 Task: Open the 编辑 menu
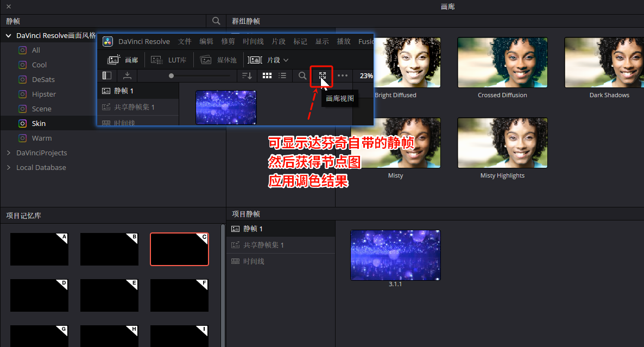coord(206,41)
